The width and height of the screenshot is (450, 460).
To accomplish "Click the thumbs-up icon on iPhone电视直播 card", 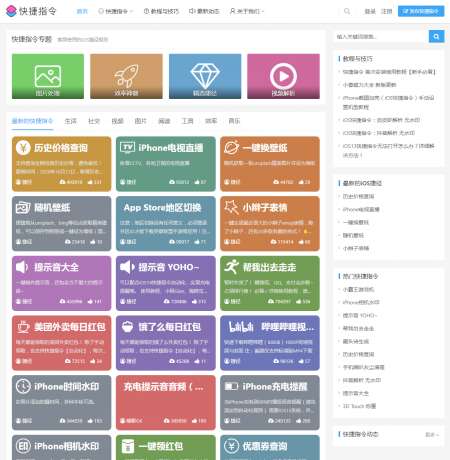I will click(x=197, y=182).
